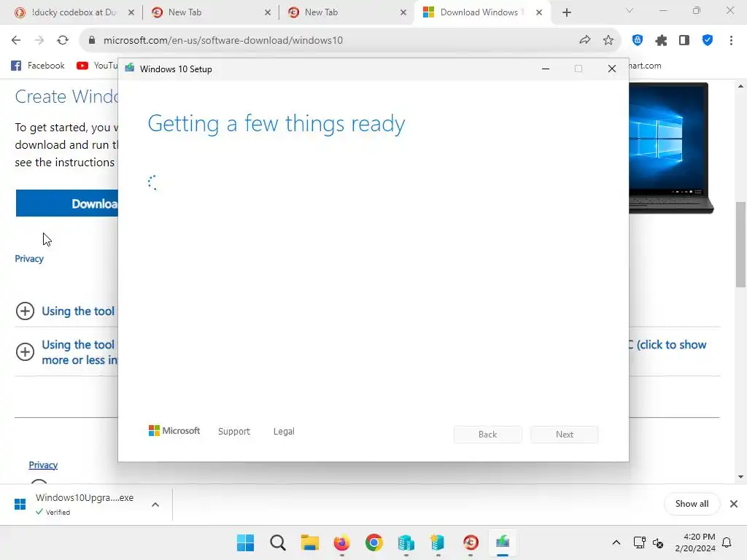Screen dimensions: 747x560
Task: Click the scrollbar up arrow
Action: point(740,86)
